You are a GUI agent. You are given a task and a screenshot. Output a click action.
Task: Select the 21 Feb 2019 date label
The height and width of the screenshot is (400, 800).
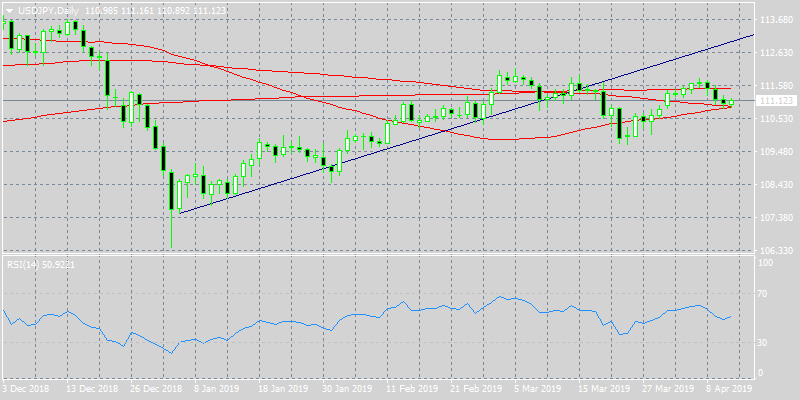coord(474,387)
